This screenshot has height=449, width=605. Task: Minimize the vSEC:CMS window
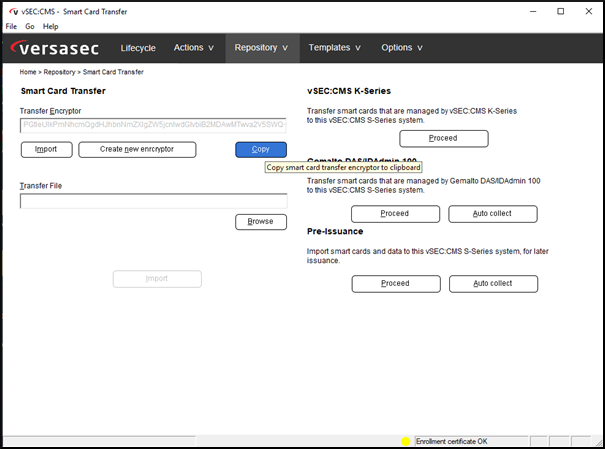click(x=533, y=11)
